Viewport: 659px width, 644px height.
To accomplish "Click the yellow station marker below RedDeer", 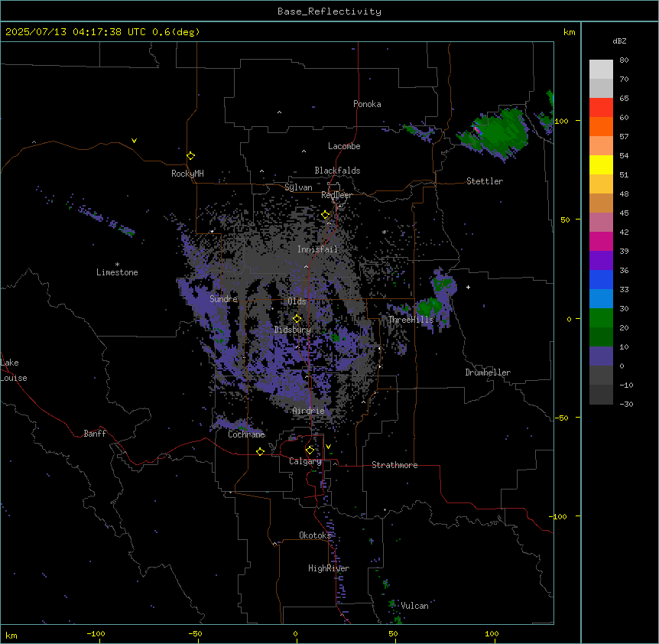I will [326, 215].
